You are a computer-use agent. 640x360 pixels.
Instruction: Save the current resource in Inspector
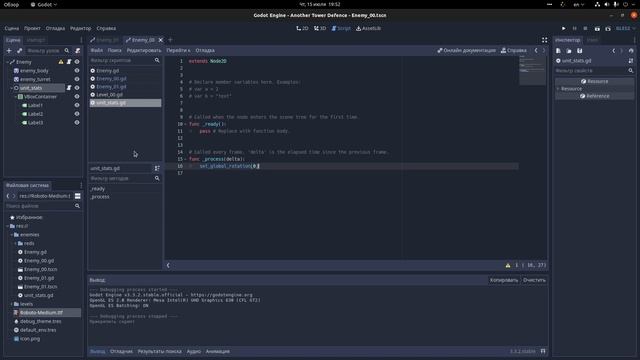click(580, 51)
